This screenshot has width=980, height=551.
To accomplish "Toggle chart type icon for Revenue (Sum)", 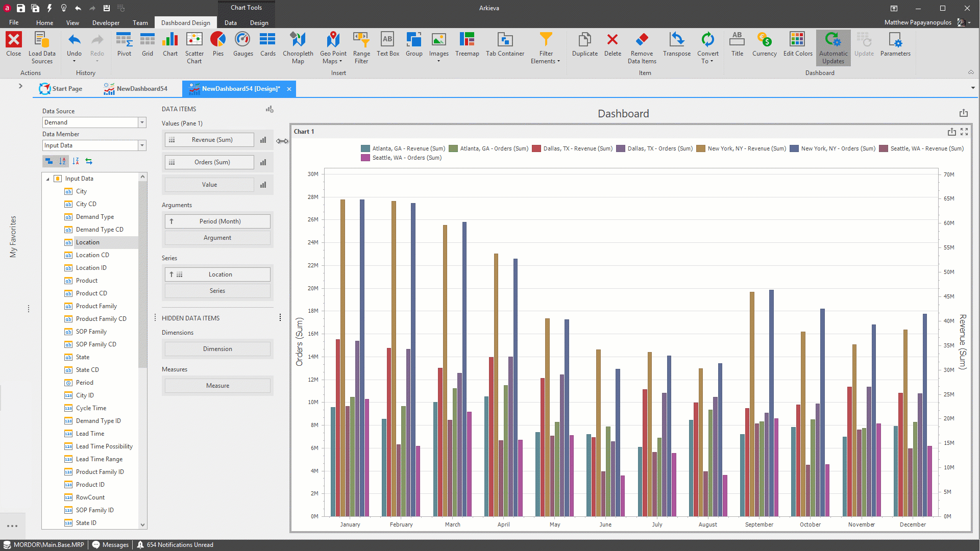I will point(263,140).
